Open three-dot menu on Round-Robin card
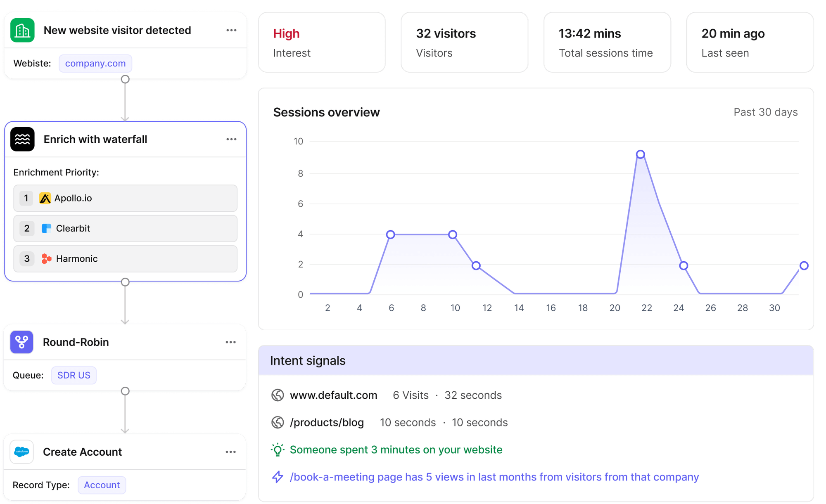The height and width of the screenshot is (504, 826). pos(230,342)
